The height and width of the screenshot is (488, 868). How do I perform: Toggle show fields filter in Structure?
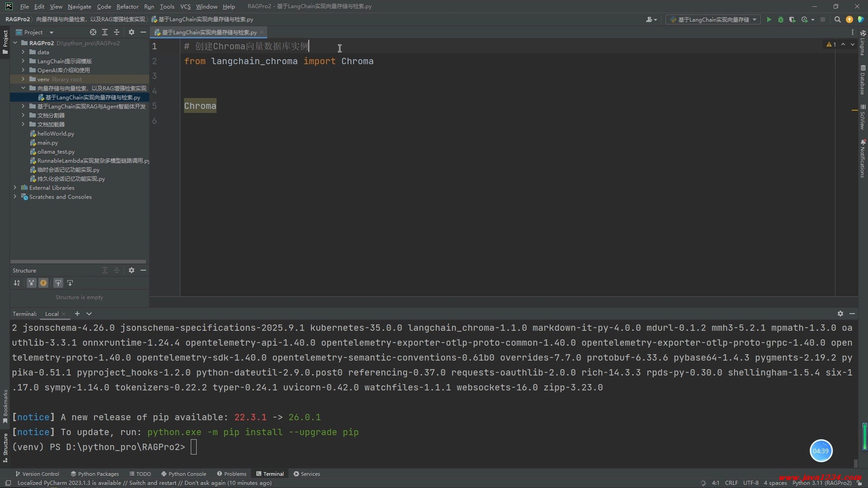[x=43, y=283]
